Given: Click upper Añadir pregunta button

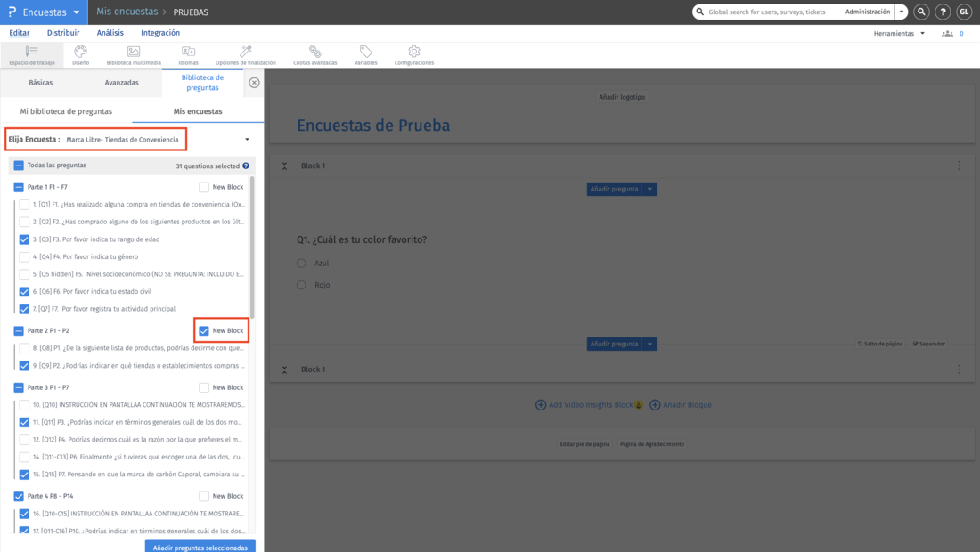Looking at the screenshot, I should coord(615,190).
